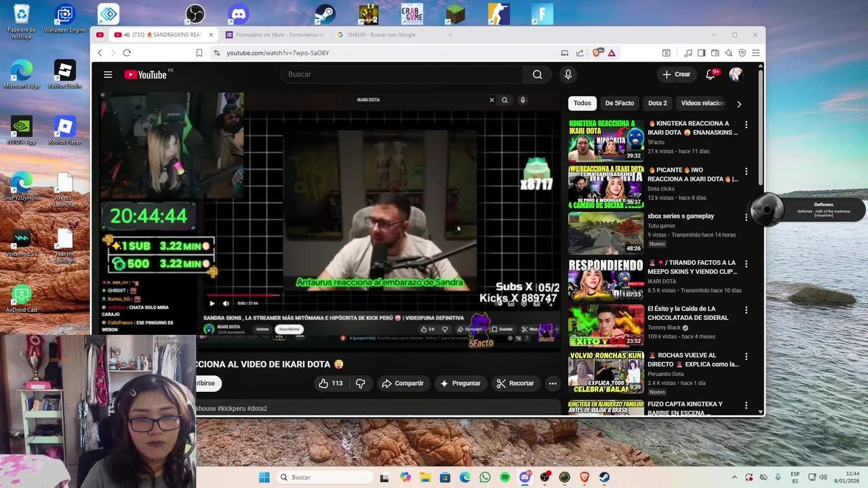
Task: Open OBS Studio desktop shortcut
Action: click(x=195, y=14)
